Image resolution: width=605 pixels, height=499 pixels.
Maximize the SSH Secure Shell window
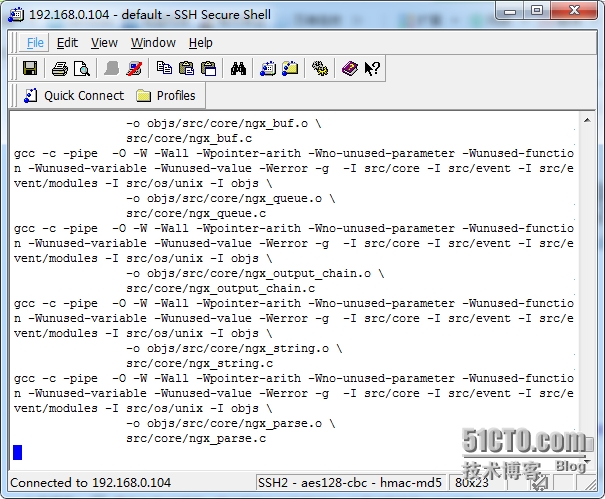click(537, 11)
